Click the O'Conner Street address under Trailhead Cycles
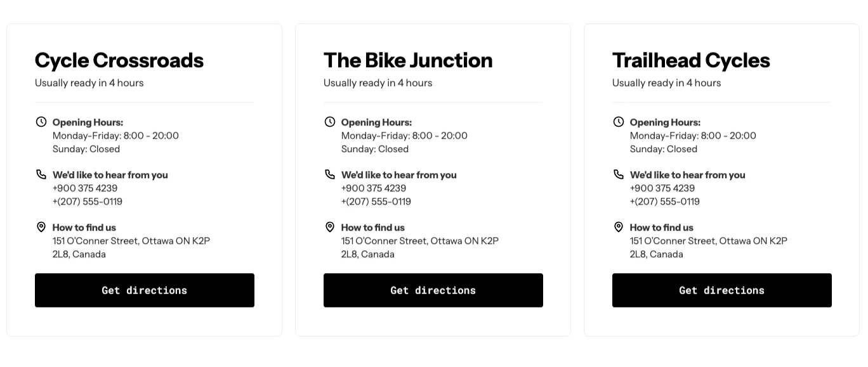The height and width of the screenshot is (367, 868). pos(709,241)
